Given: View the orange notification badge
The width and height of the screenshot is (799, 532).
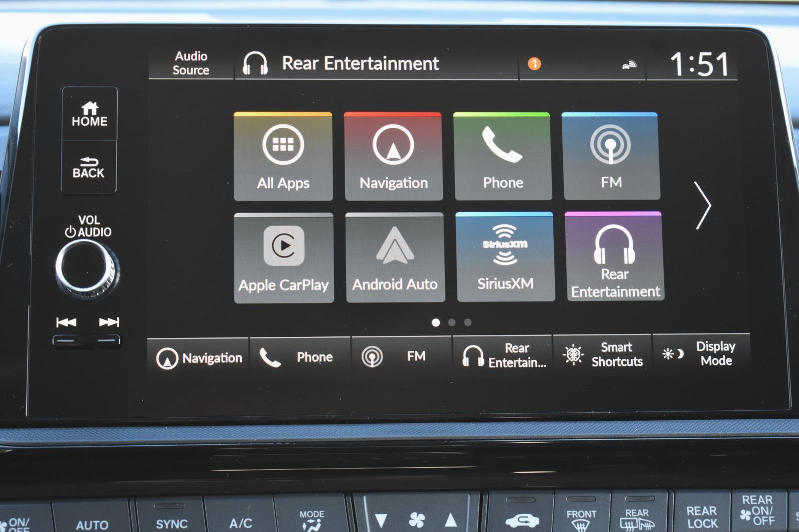Looking at the screenshot, I should coord(534,64).
